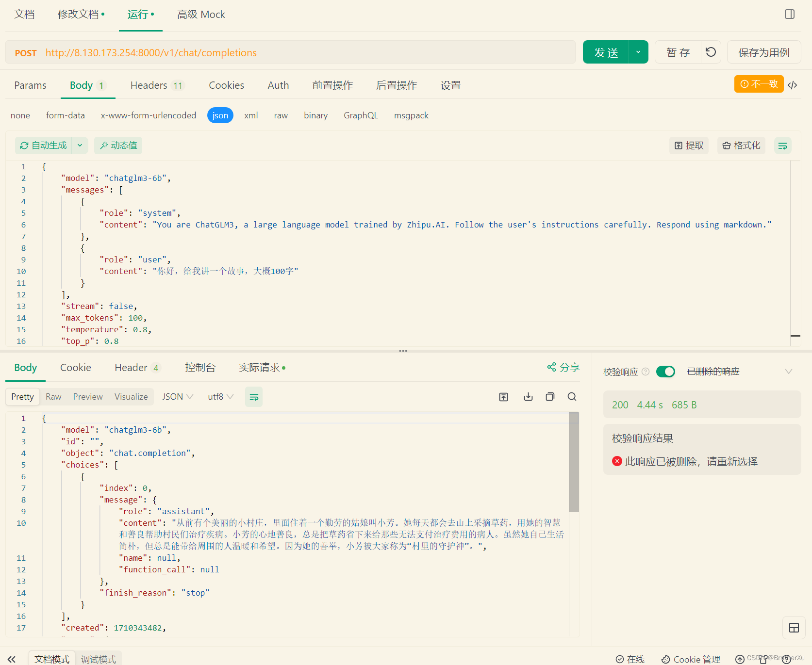Click 保存为用例 button

(x=764, y=52)
